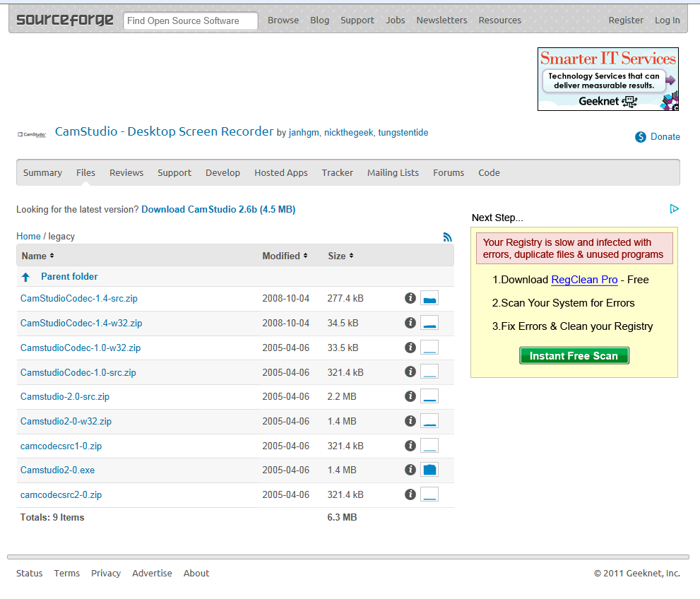Image resolution: width=700 pixels, height=599 pixels.
Task: Open the Hosted Apps tab
Action: pos(281,173)
